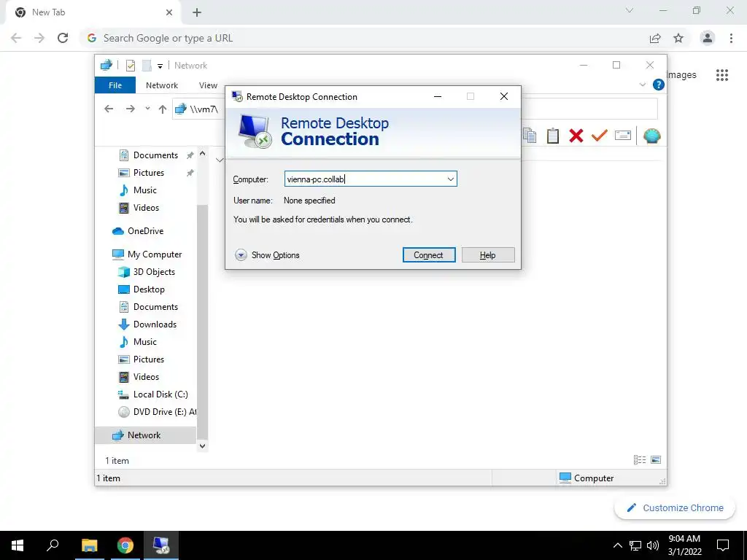The image size is (747, 560).
Task: Click navigation pane scroll down arrow
Action: pyautogui.click(x=203, y=446)
